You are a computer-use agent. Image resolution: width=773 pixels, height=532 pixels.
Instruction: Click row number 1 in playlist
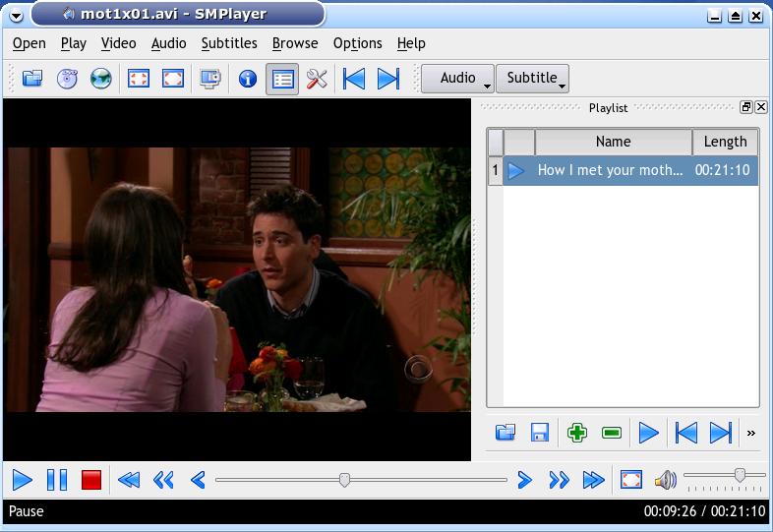495,170
